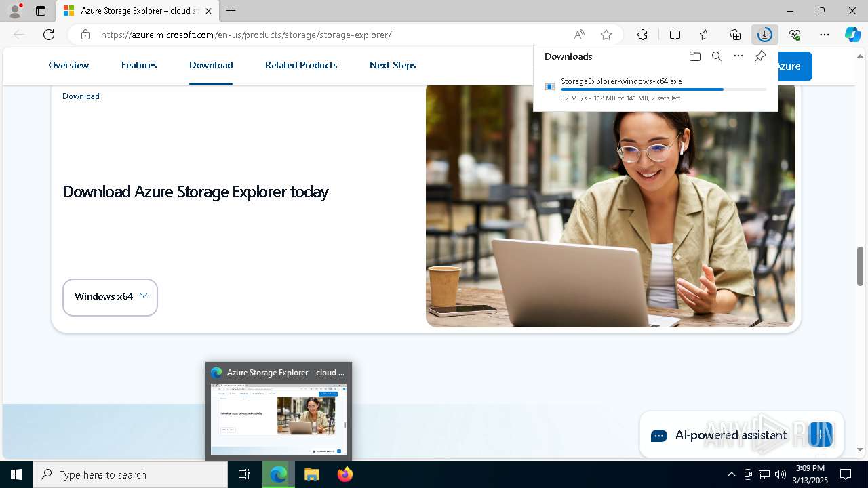Viewport: 868px width, 488px height.
Task: Click the download progress bar
Action: 664,89
